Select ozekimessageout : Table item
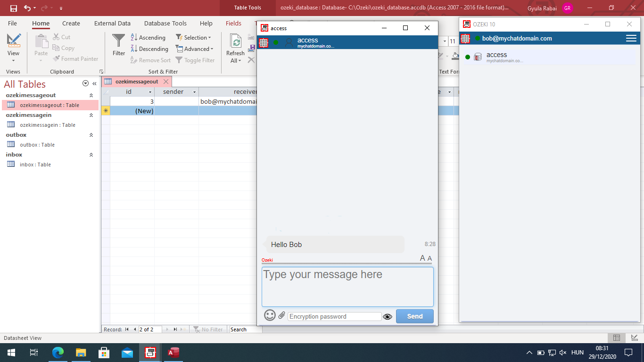Screen dimensions: 644x362 50,105
